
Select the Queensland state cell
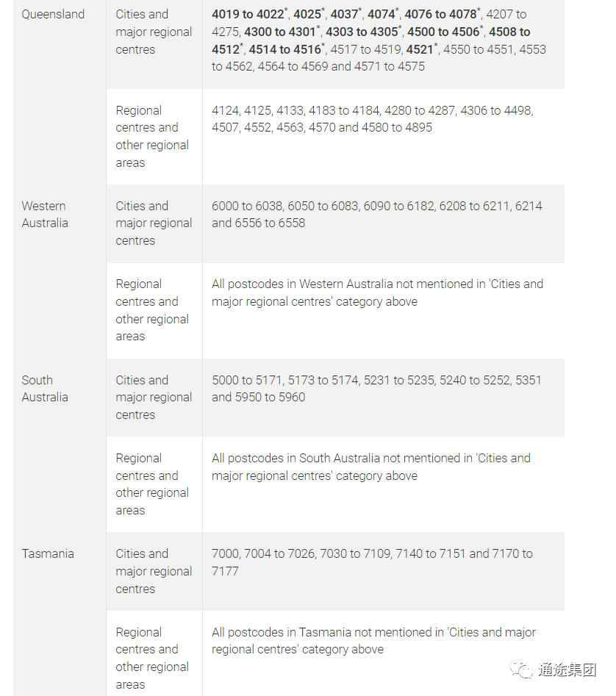point(53,14)
